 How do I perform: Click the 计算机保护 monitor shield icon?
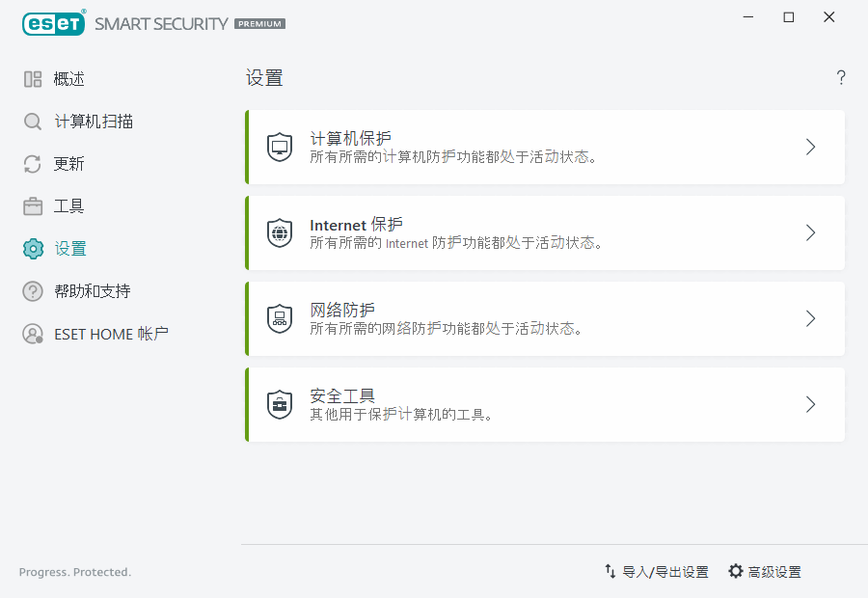click(x=279, y=147)
